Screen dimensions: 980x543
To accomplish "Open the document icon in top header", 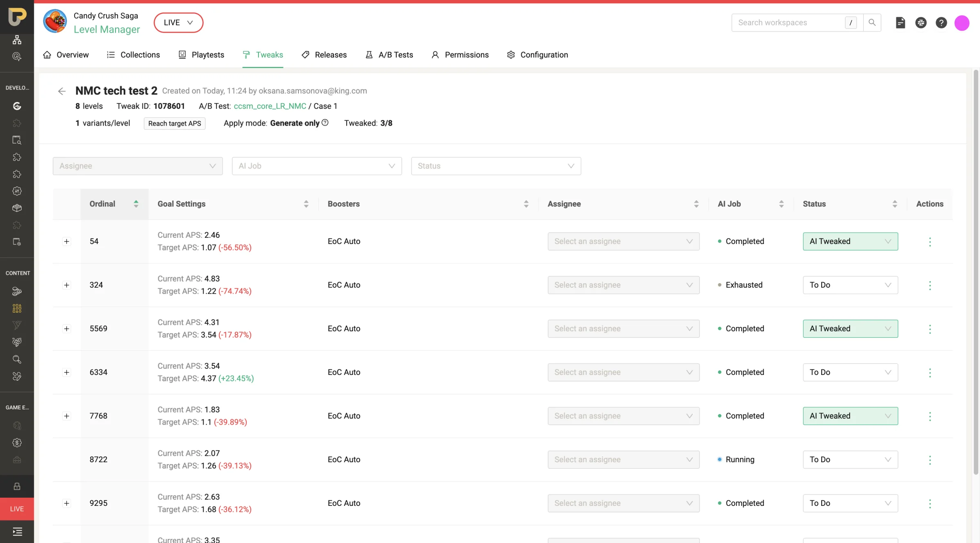I will (x=900, y=23).
